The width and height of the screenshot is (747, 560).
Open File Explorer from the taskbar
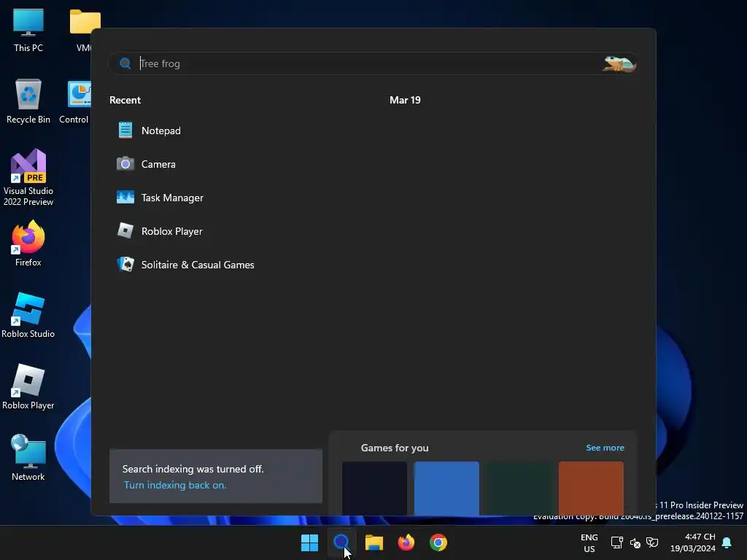point(374,542)
